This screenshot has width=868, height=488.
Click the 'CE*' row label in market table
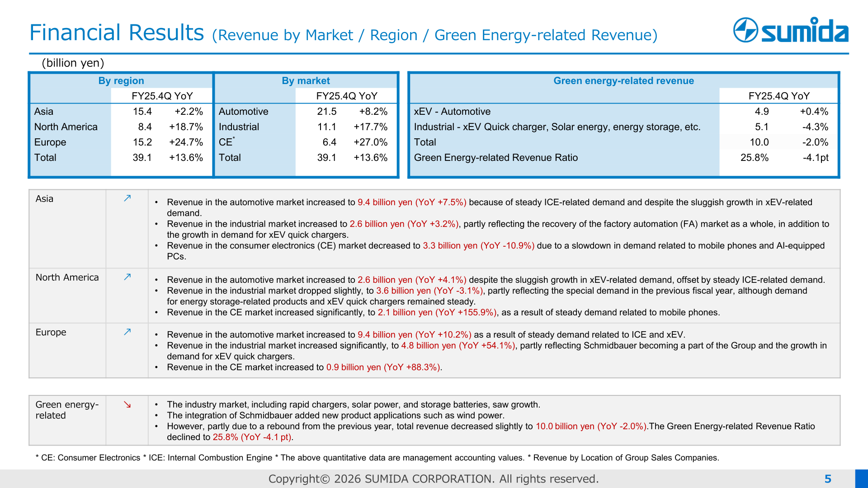[x=227, y=142]
